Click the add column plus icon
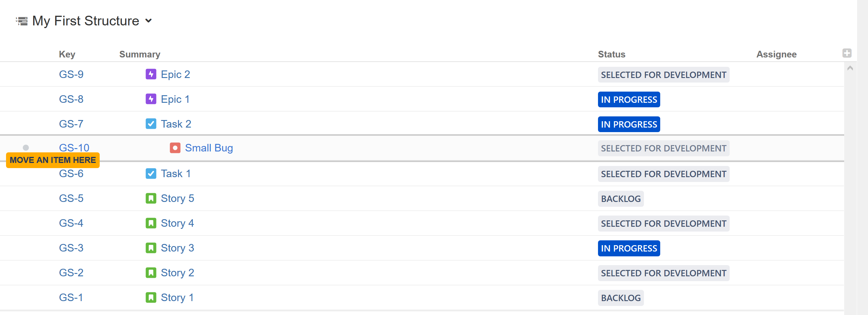This screenshot has height=315, width=868. 847,53
